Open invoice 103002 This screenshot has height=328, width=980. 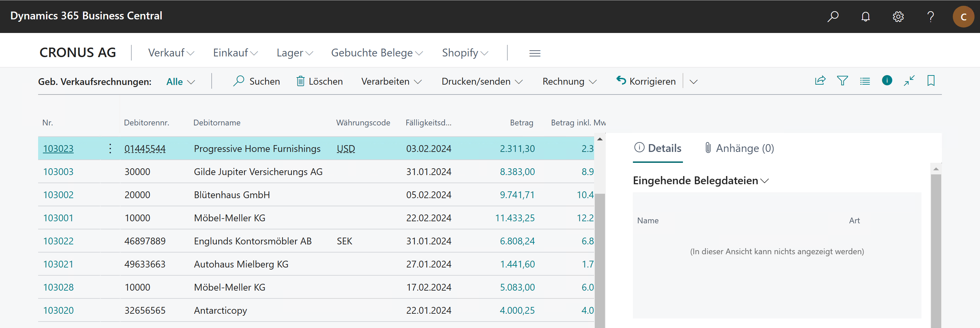[58, 195]
